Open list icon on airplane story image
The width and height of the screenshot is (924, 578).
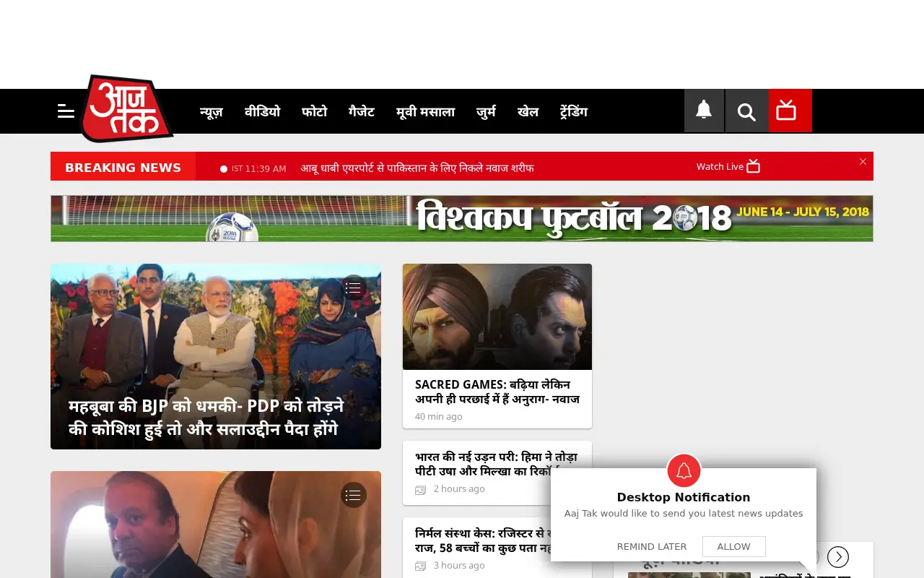pos(353,495)
